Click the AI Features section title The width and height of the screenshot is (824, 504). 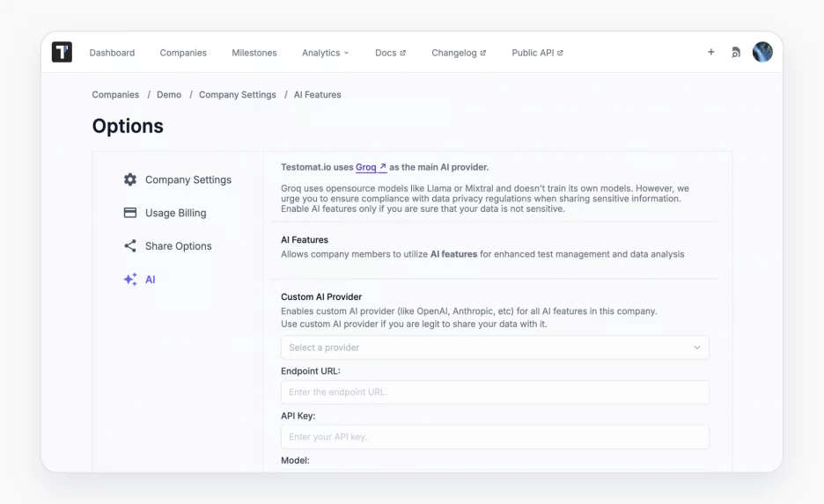point(305,240)
